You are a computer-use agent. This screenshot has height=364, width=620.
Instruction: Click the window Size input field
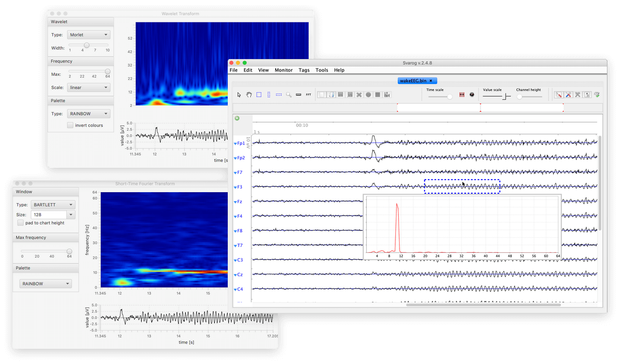(48, 215)
